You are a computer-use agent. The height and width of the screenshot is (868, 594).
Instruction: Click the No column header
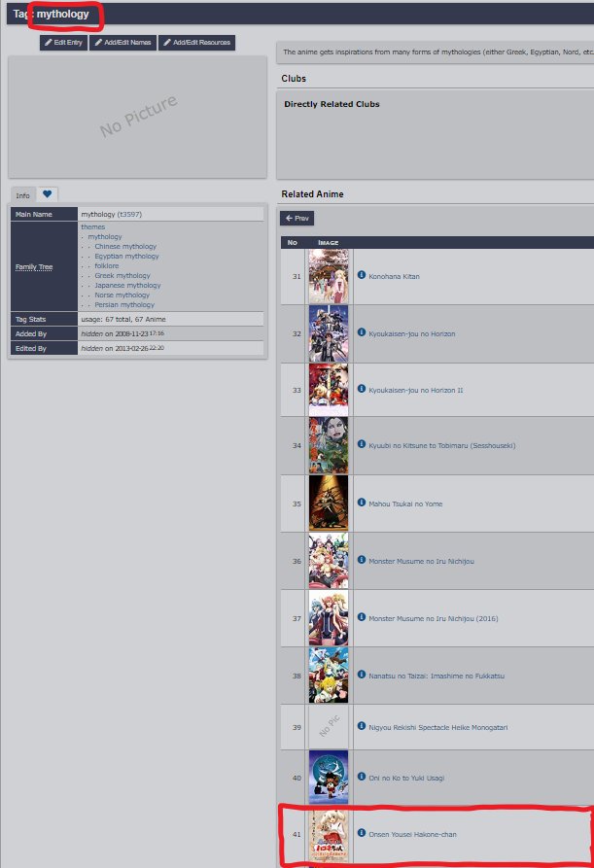point(293,242)
